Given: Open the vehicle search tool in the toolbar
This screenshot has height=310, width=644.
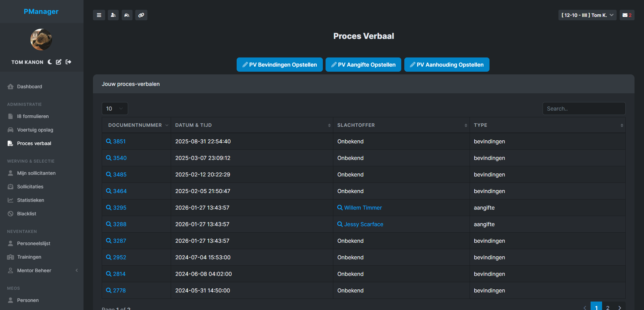Looking at the screenshot, I should coord(127,15).
